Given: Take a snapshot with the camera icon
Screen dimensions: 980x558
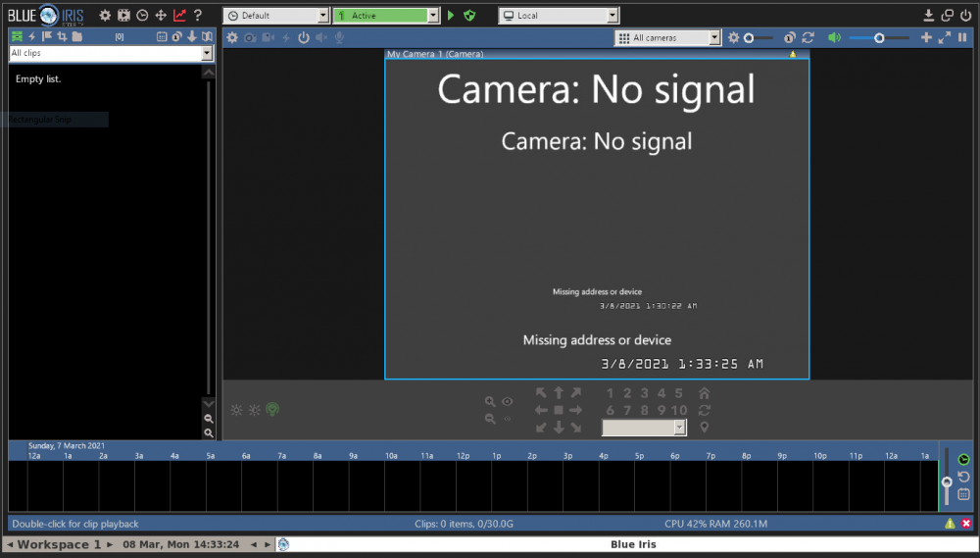Looking at the screenshot, I should pos(250,37).
